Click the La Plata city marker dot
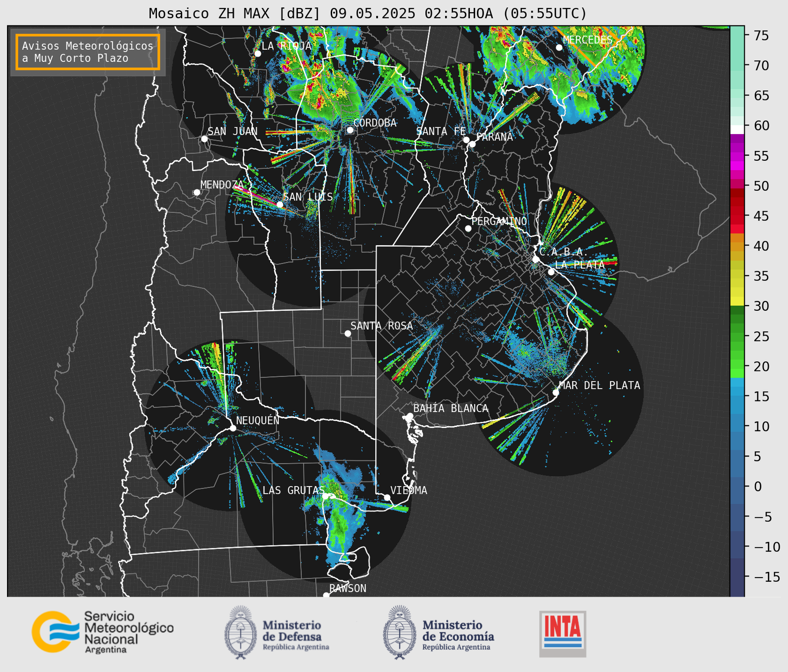The width and height of the screenshot is (788, 672). [551, 272]
